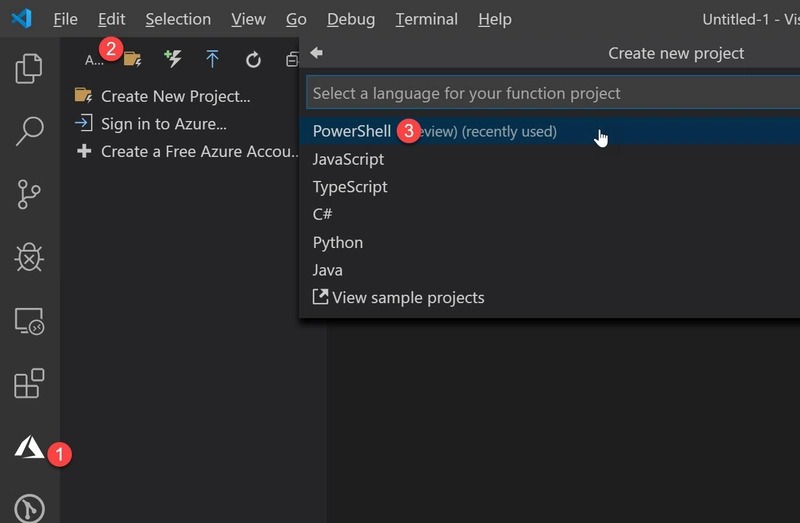Open the Terminal menu
Image resolution: width=800 pixels, height=523 pixels.
coord(427,19)
